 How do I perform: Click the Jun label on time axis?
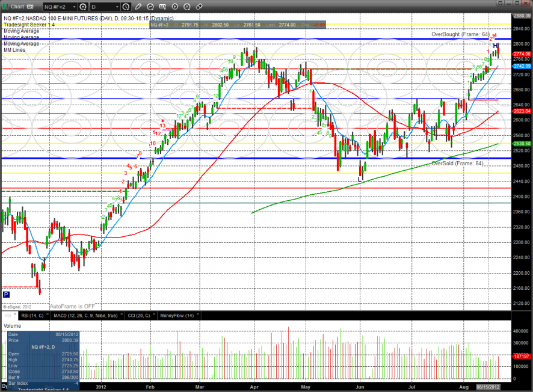pos(360,387)
